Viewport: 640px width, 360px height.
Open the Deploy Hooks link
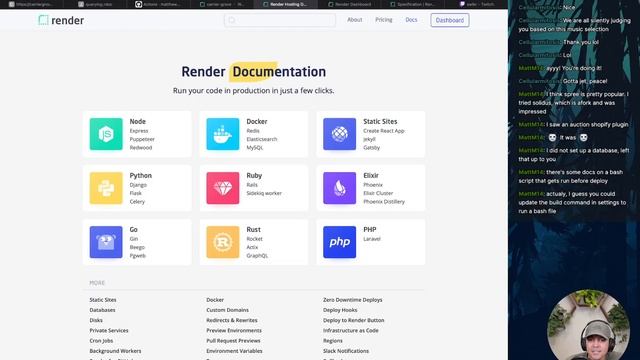tap(340, 310)
